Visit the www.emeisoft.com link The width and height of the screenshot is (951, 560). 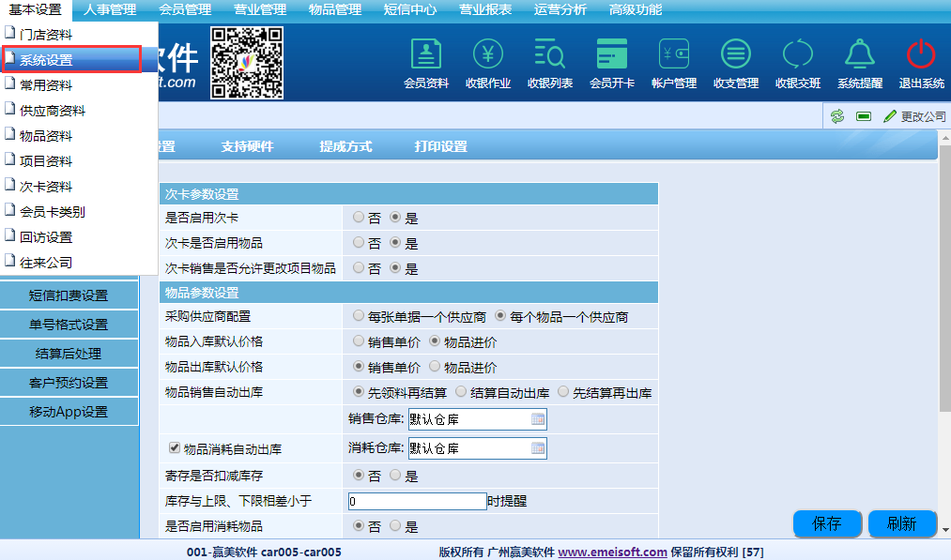(612, 552)
